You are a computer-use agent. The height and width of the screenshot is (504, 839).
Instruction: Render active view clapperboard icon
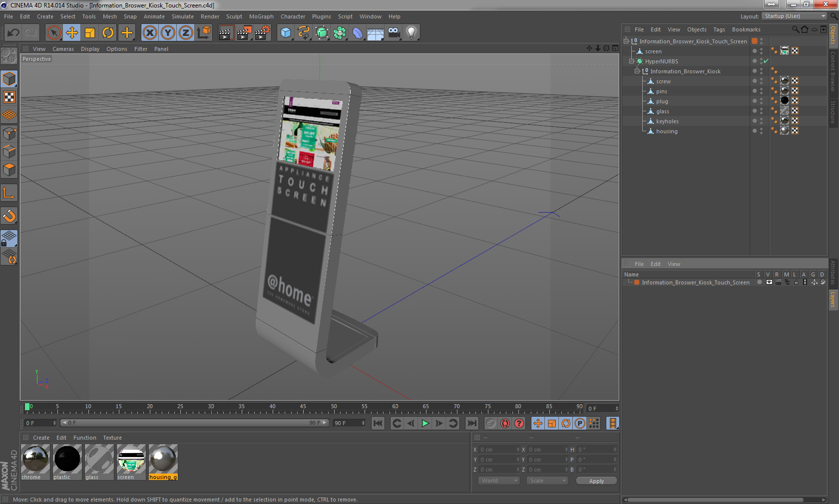(226, 33)
